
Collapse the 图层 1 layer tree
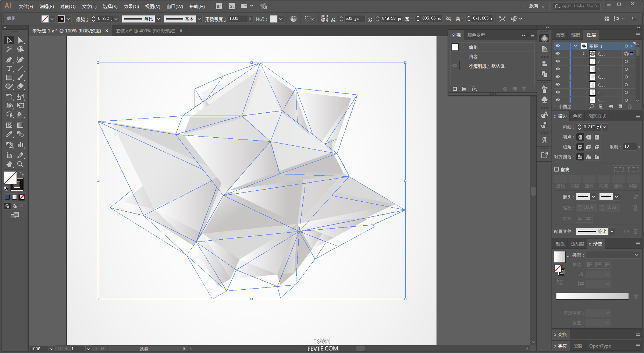coord(576,46)
